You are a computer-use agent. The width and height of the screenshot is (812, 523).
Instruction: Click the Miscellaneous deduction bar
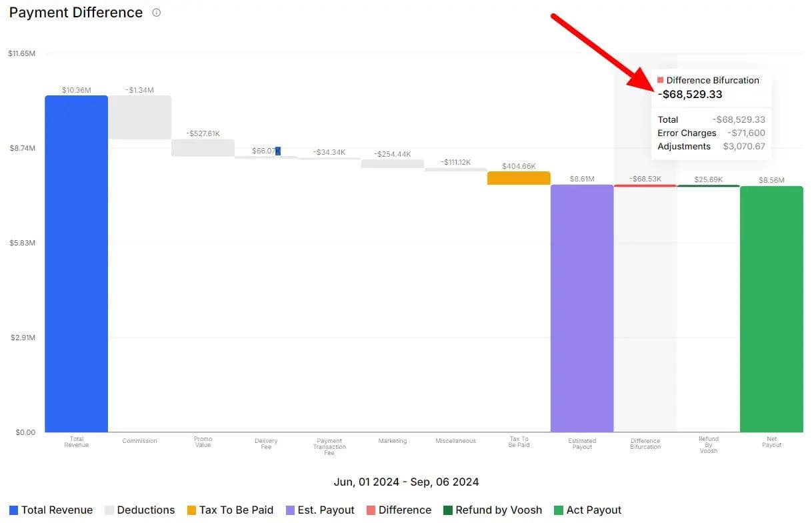click(455, 169)
